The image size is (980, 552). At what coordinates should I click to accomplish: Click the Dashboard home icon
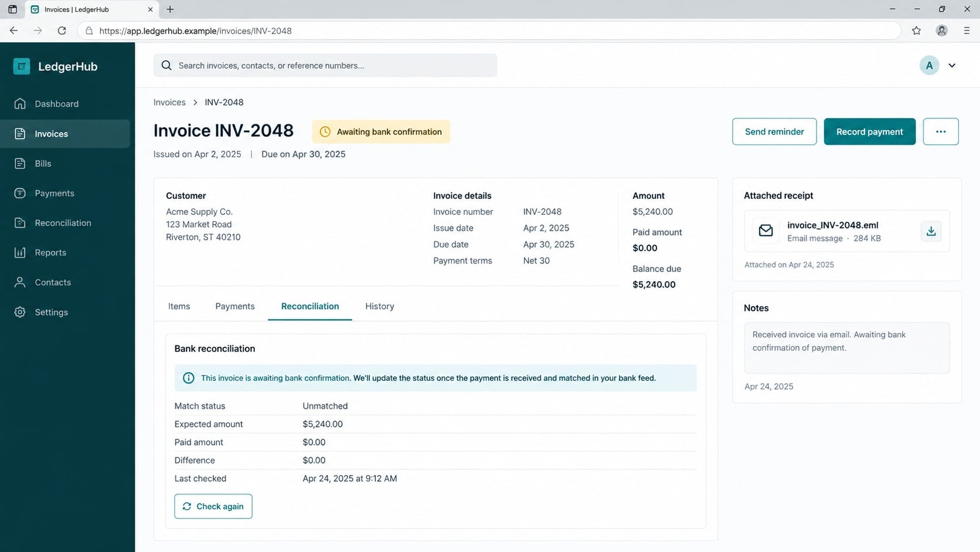coord(20,104)
